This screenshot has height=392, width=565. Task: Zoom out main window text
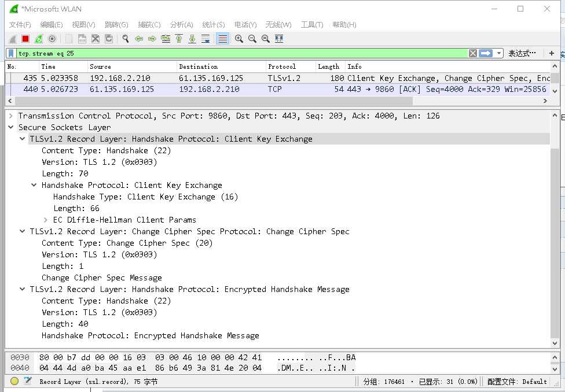252,39
